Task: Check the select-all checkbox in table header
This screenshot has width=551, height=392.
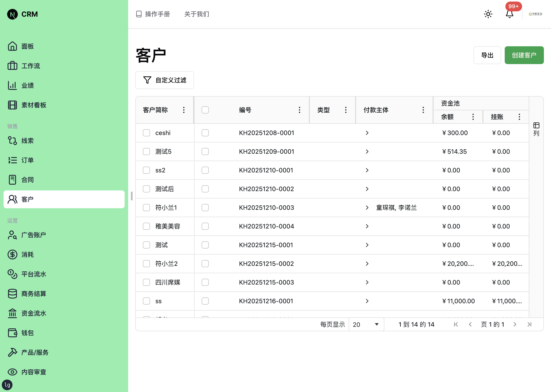Action: [x=205, y=110]
